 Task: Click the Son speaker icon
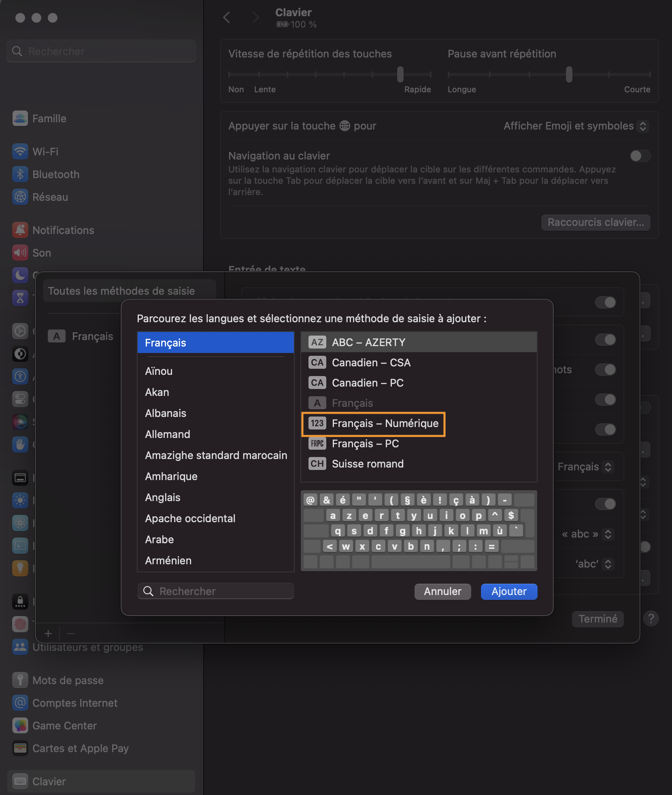pyautogui.click(x=20, y=253)
